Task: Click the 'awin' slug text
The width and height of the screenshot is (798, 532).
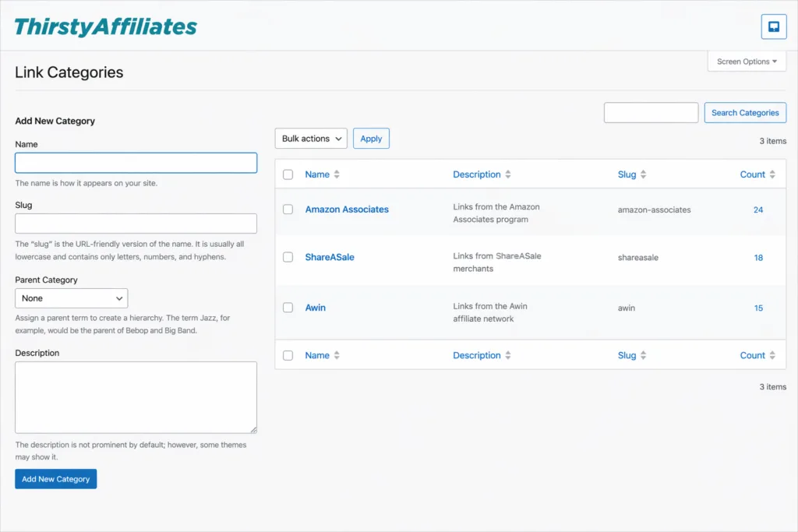Action: (626, 308)
